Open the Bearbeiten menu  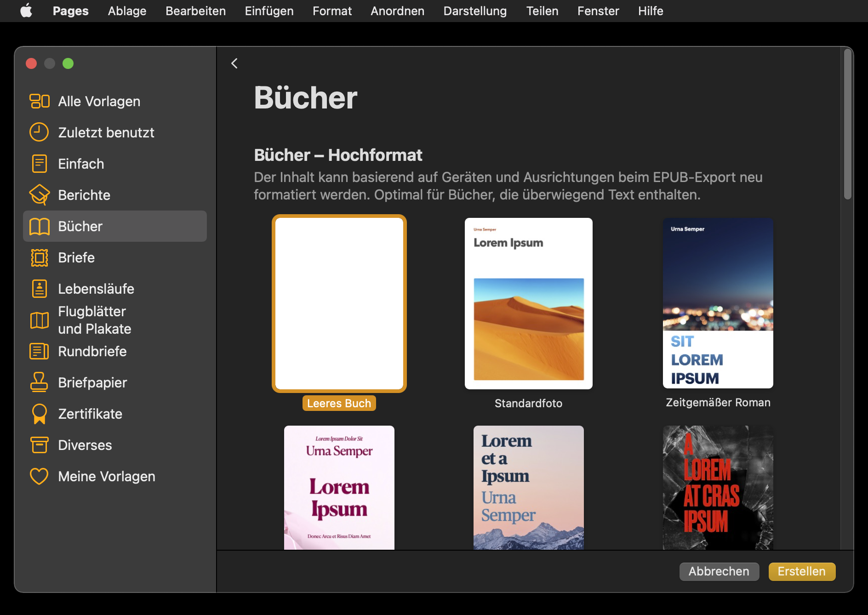tap(196, 11)
